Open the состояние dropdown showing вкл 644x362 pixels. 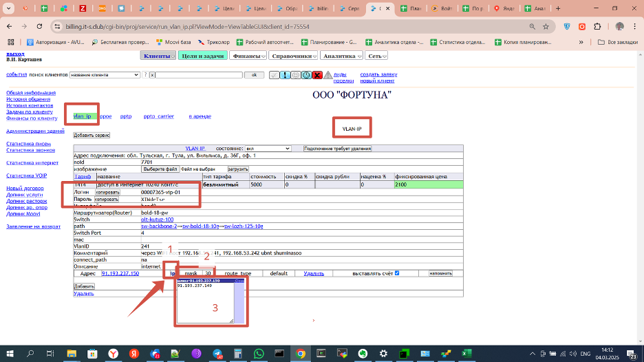pyautogui.click(x=268, y=149)
